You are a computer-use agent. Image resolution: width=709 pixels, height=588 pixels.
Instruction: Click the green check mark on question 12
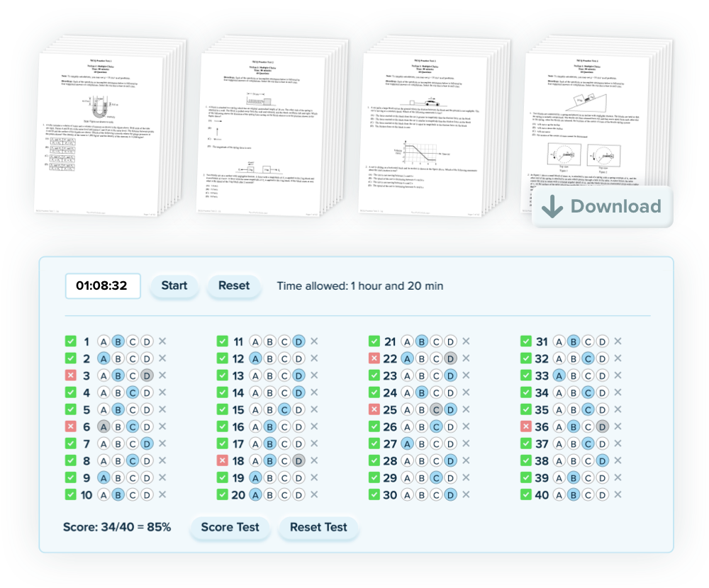222,358
